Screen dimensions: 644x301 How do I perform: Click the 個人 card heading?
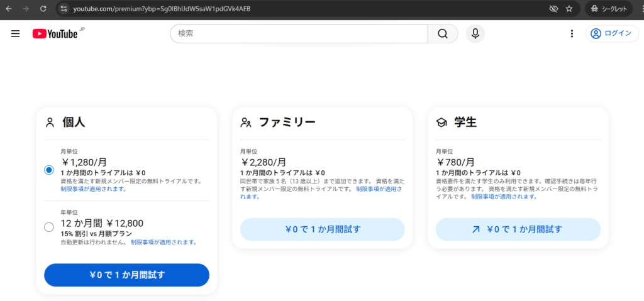point(74,122)
